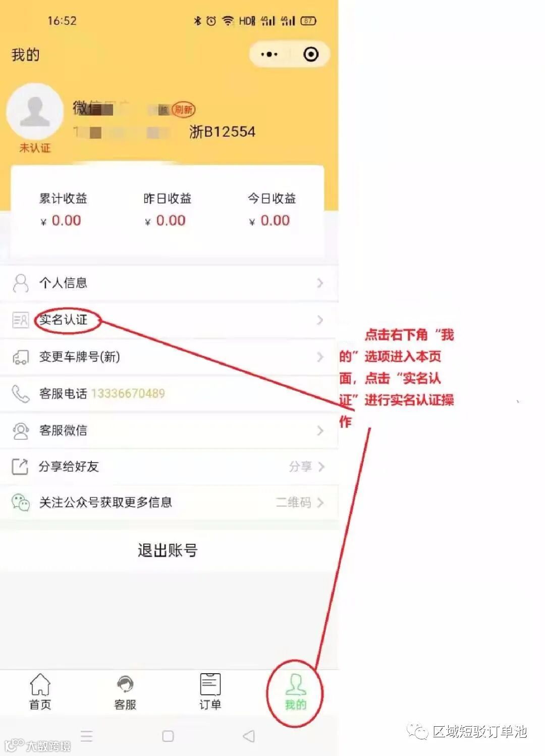545x756 pixels.
Task: Expand 变更车牌号(新) chevron arrow
Action: tap(320, 357)
